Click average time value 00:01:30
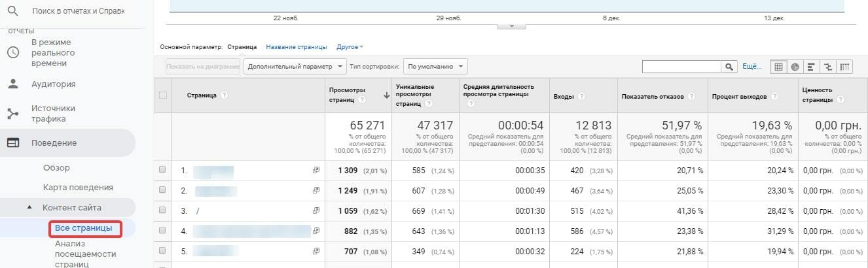 tap(531, 210)
